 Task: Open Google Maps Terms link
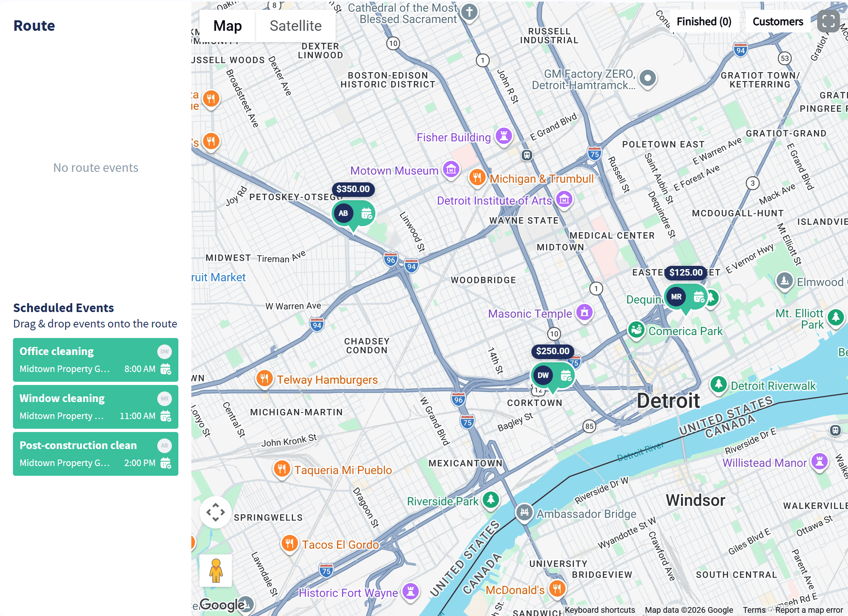754,610
